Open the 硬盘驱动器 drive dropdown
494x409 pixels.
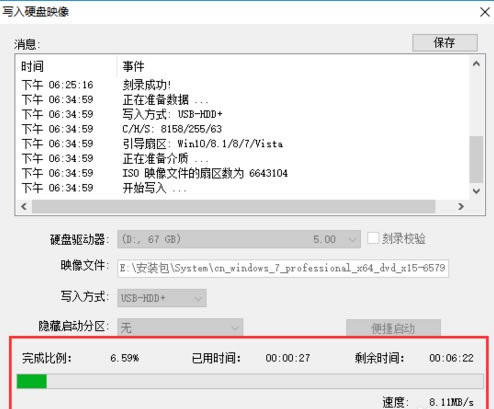(x=239, y=239)
